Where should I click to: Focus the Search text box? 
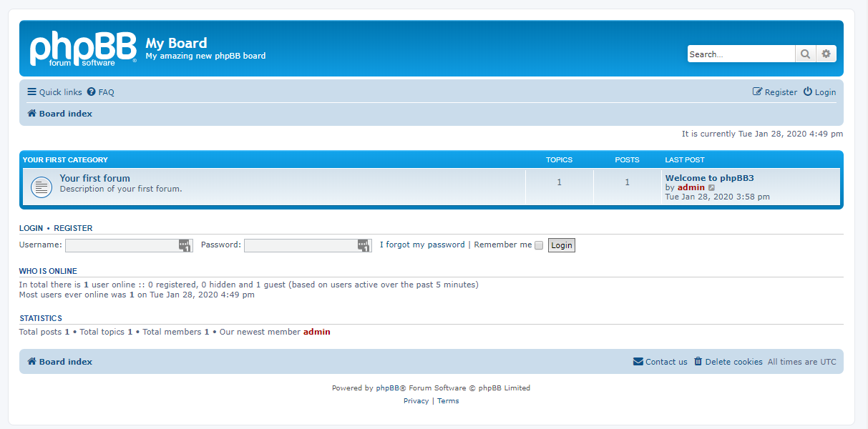[741, 54]
